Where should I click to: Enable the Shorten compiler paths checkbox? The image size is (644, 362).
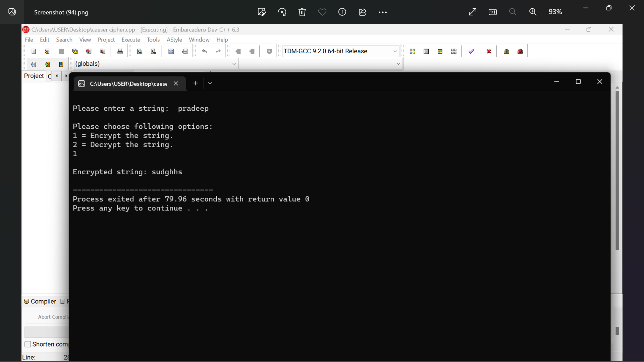pos(28,344)
